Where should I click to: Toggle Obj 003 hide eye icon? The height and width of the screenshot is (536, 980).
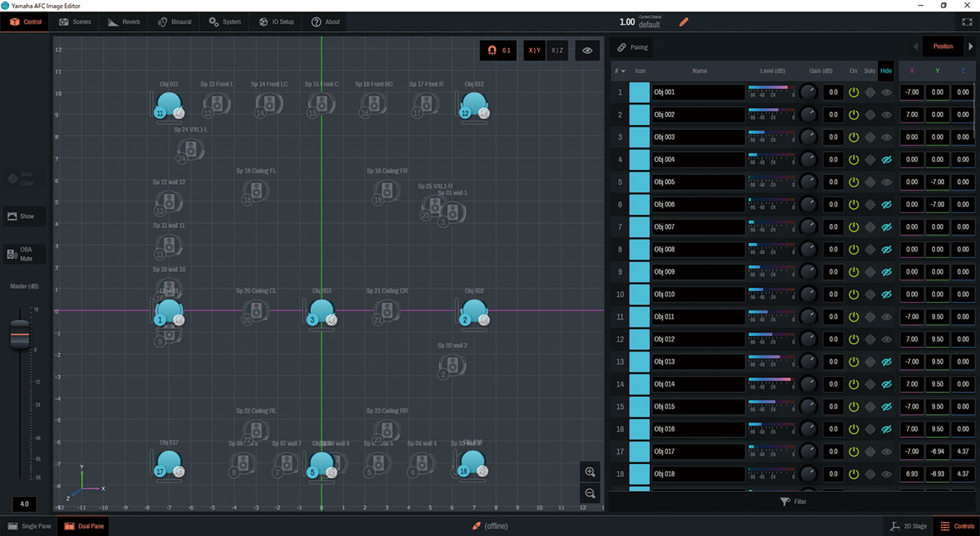tap(886, 137)
